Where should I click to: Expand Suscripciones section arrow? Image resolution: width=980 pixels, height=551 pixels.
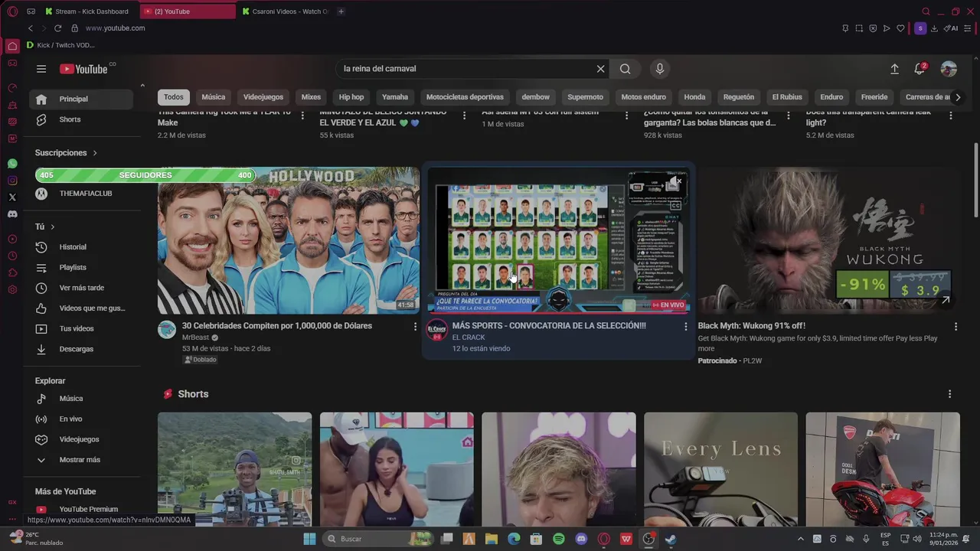pyautogui.click(x=95, y=153)
